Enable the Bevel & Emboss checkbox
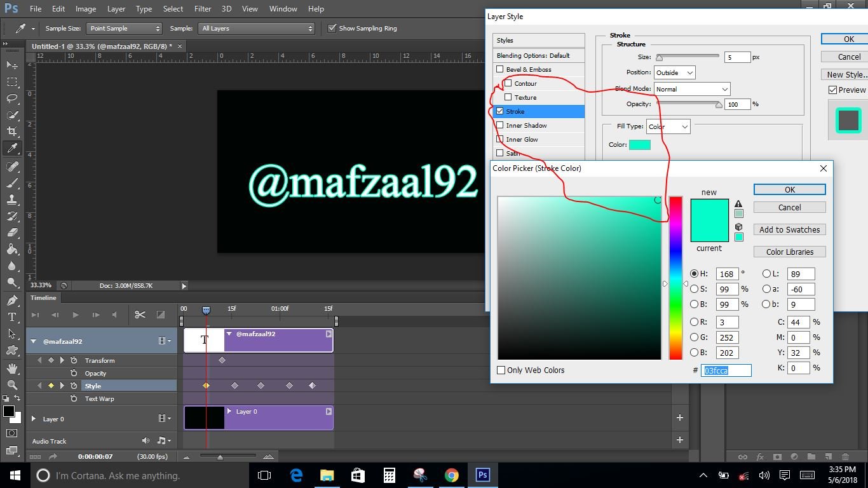The image size is (868, 488). (500, 69)
